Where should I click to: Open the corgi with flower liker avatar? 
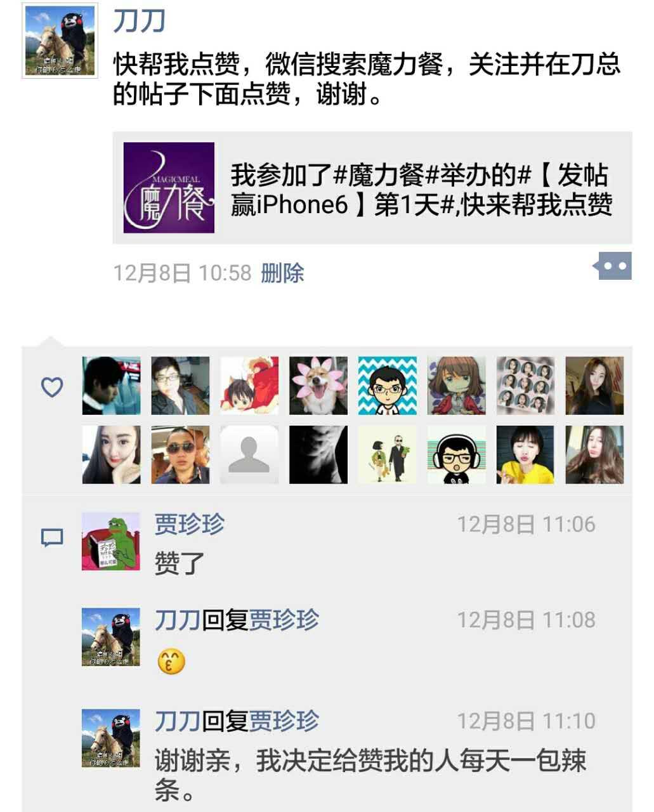318,386
